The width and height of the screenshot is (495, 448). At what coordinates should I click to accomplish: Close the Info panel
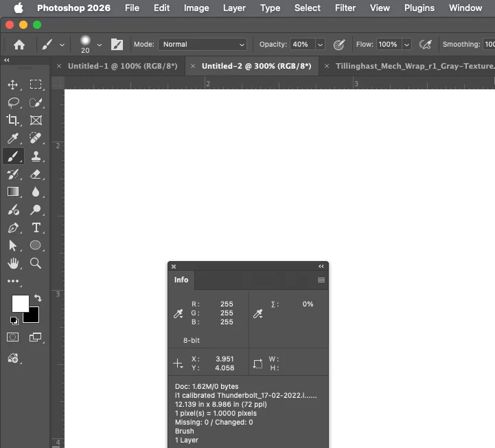pyautogui.click(x=174, y=267)
